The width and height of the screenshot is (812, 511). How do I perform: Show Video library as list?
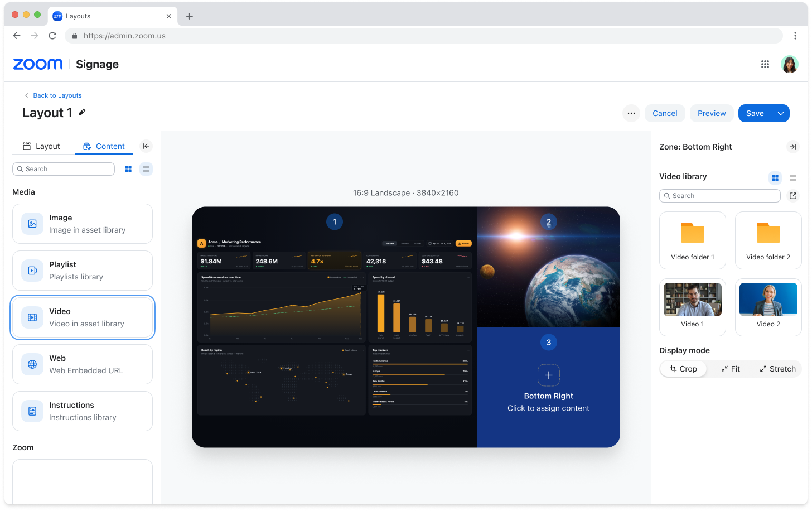[793, 178]
